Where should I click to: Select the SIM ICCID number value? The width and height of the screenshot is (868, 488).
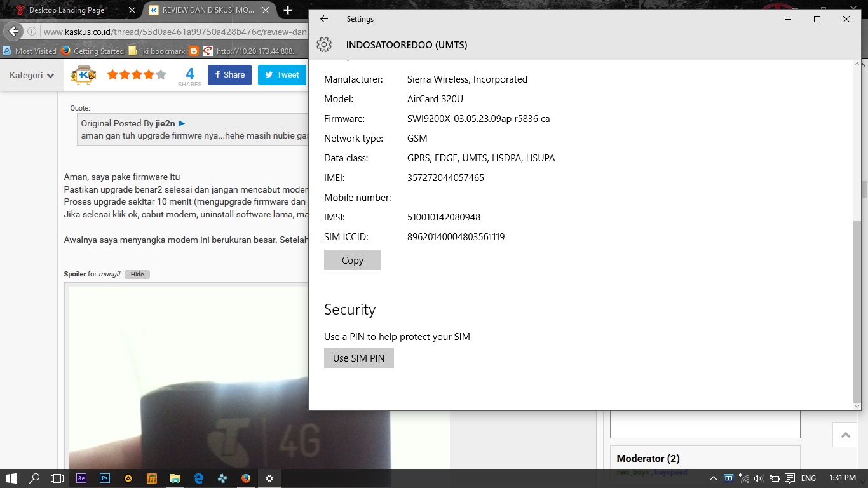pyautogui.click(x=456, y=237)
